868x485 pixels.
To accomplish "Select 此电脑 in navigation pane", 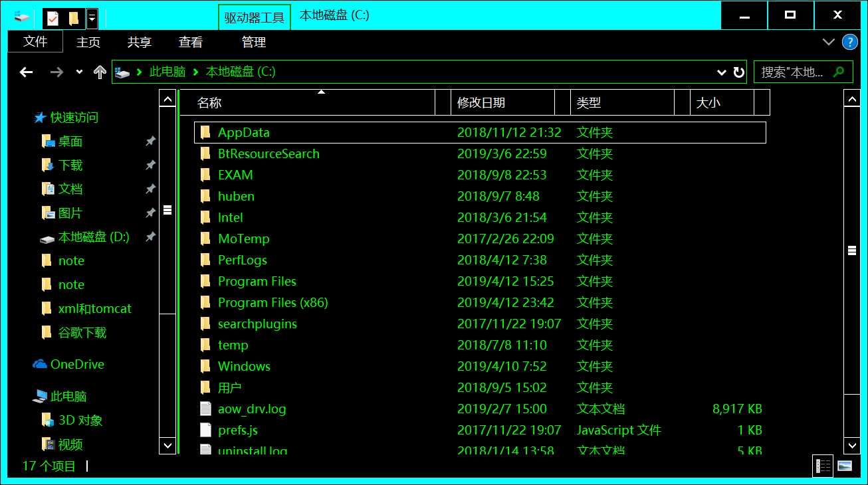I will [60, 397].
